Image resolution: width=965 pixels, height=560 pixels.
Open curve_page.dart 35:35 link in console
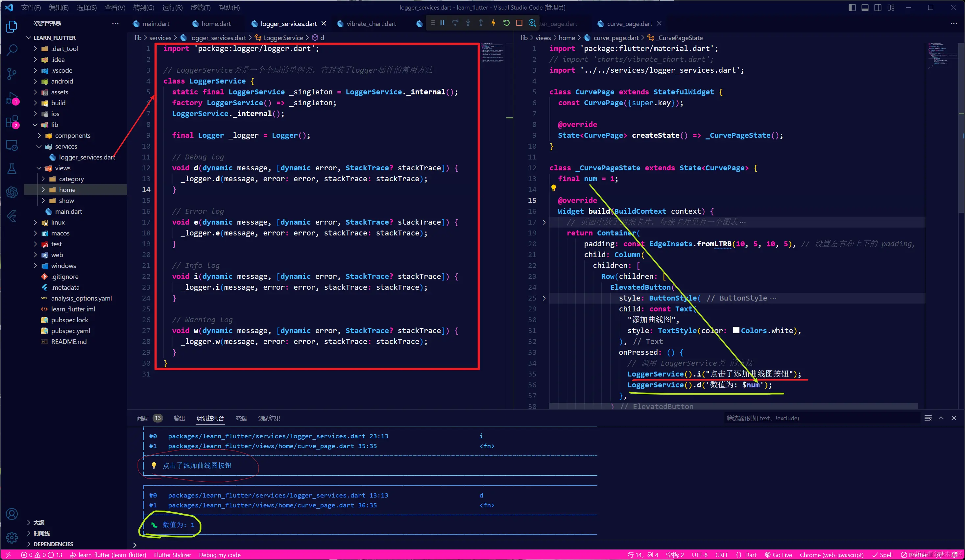pos(272,446)
